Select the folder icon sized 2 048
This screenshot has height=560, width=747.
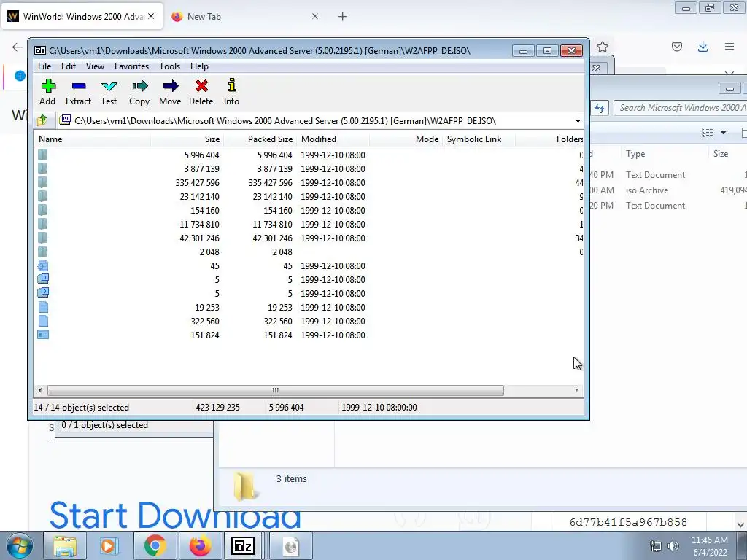[42, 252]
